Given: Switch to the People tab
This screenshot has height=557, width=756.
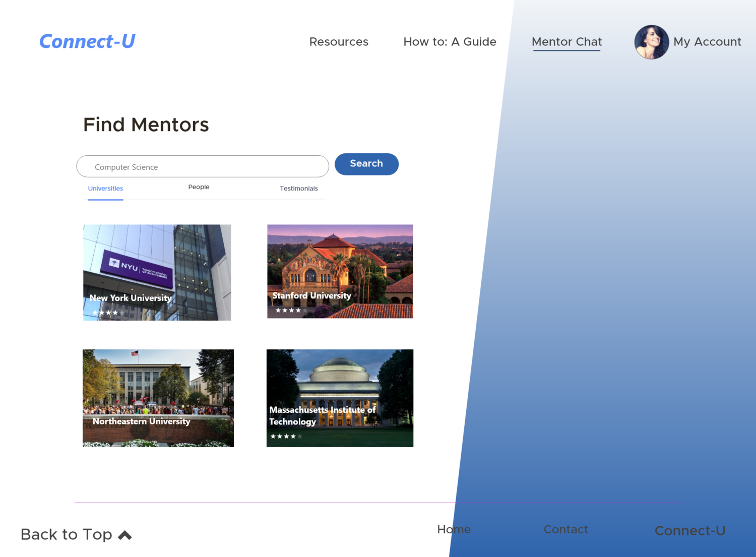Looking at the screenshot, I should (199, 187).
